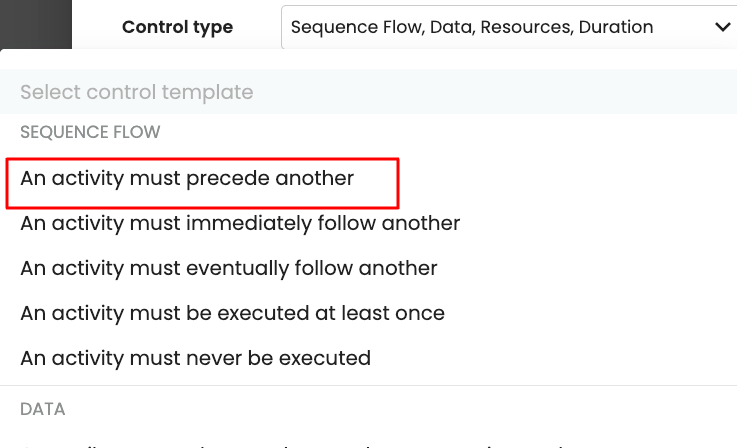
Task: Click the DATA section header
Action: click(x=43, y=409)
